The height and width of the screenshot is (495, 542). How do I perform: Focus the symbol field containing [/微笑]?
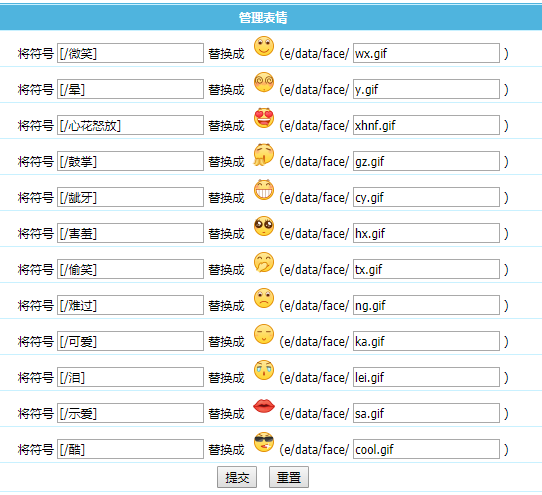click(130, 53)
